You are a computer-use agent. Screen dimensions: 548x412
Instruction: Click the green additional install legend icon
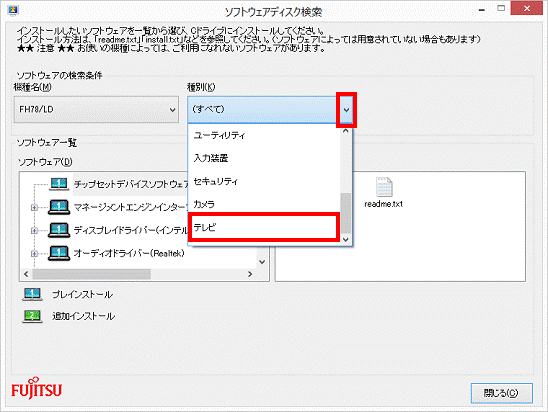pos(32,316)
